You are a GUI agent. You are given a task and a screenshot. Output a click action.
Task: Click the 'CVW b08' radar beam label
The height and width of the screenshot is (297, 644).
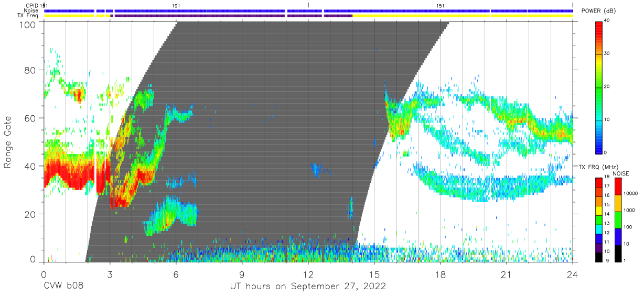(63, 287)
